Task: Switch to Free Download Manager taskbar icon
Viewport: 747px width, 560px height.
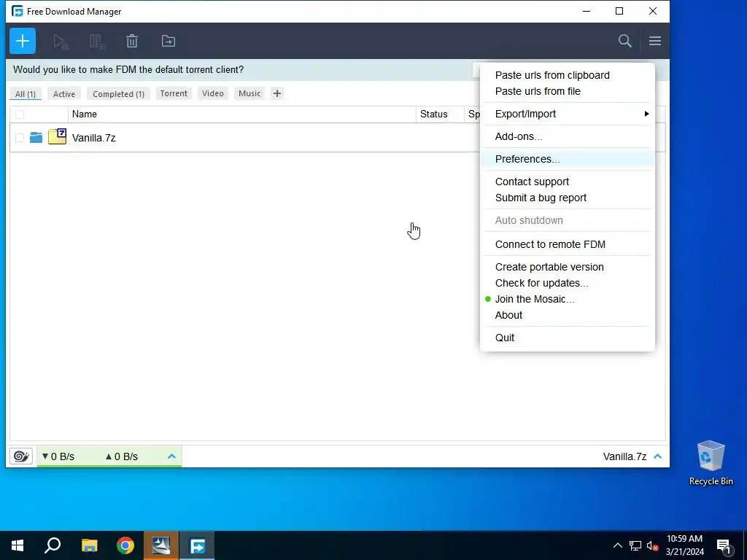Action: [197, 545]
